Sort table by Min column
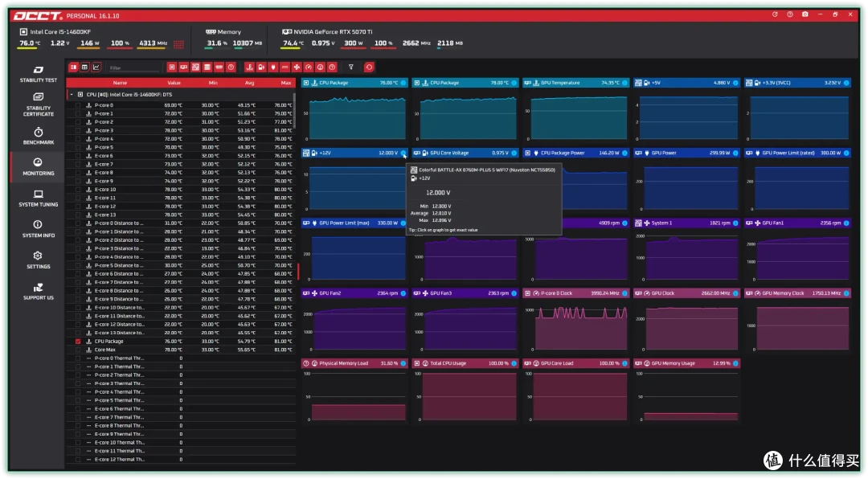Screen dimensions: 868x479 (213, 83)
